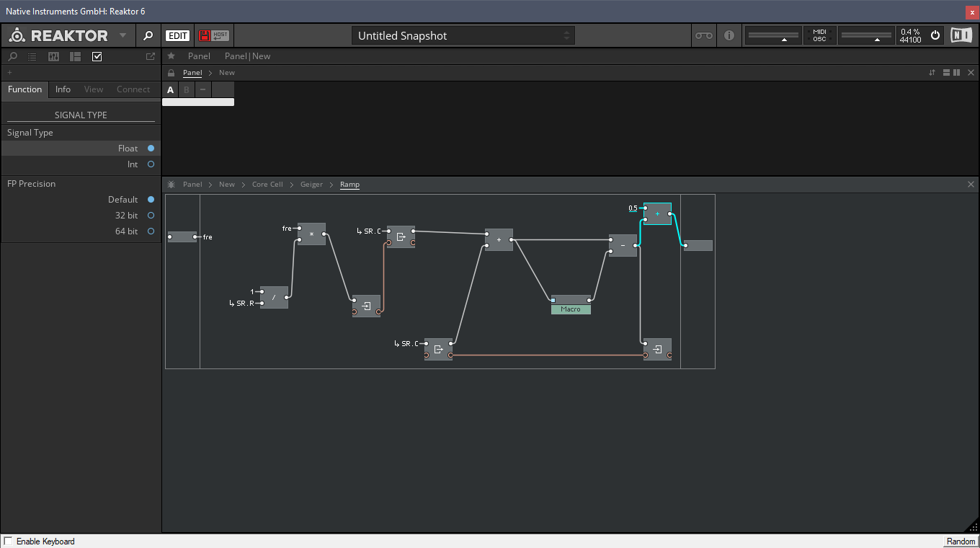Toggle the audio engine power button

click(935, 35)
